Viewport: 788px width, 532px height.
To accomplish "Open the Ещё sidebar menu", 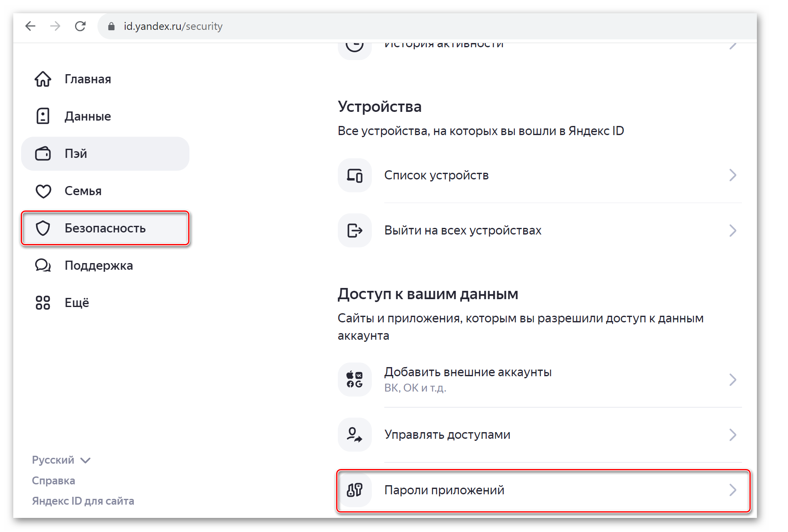I will 105,303.
